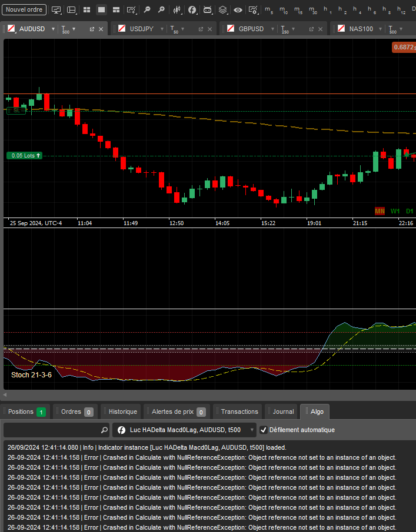The height and width of the screenshot is (532, 416).
Task: Open the Transactions tab
Action: click(238, 411)
